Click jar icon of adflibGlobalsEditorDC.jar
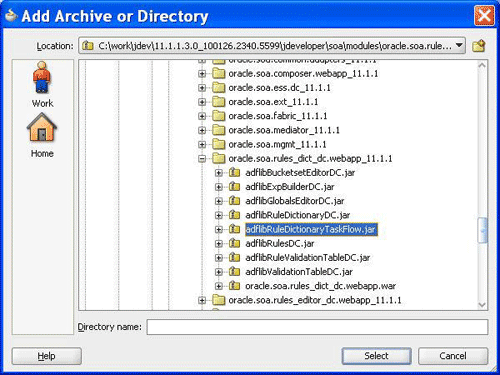This screenshot has width=500, height=375. (x=234, y=201)
